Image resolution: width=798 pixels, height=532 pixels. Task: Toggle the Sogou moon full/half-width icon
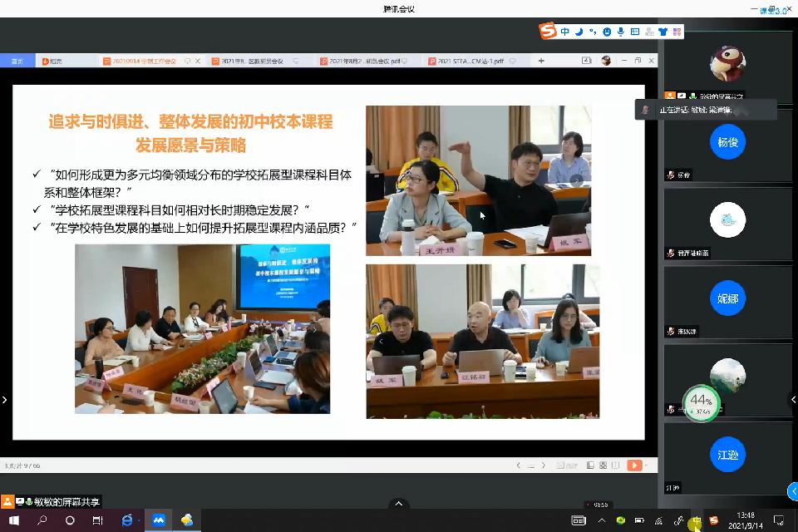(579, 32)
